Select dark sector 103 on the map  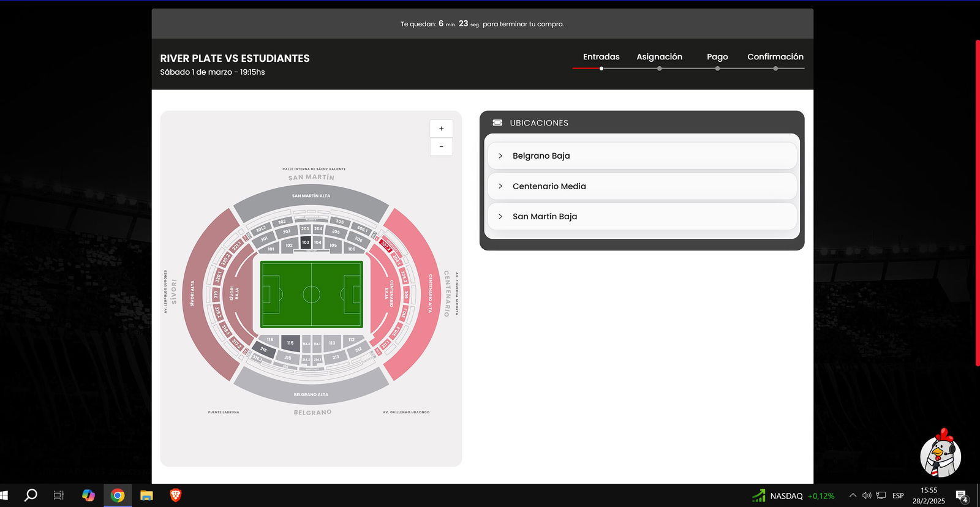point(306,242)
